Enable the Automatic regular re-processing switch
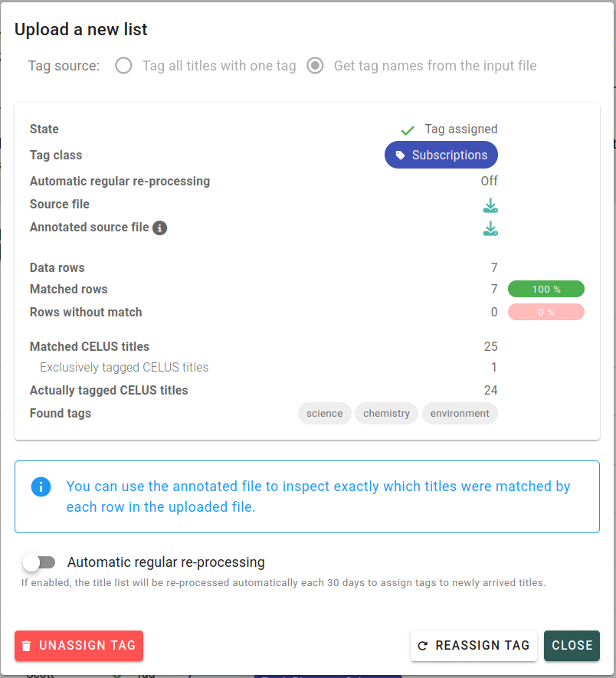 coord(39,562)
